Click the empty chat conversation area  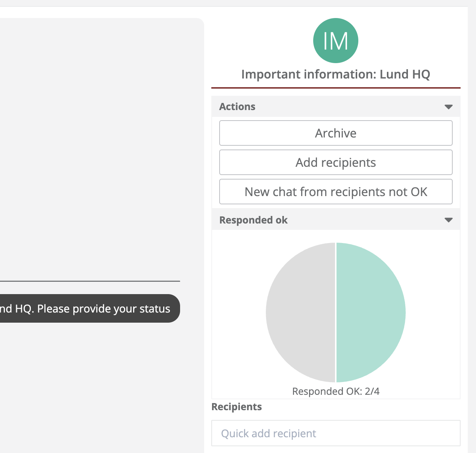(x=102, y=150)
